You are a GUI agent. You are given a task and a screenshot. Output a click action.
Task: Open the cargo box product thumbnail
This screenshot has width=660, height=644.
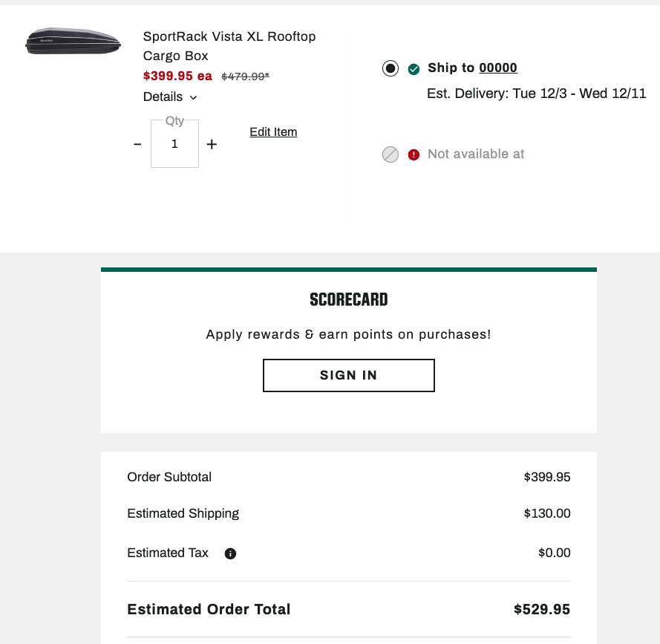[73, 41]
